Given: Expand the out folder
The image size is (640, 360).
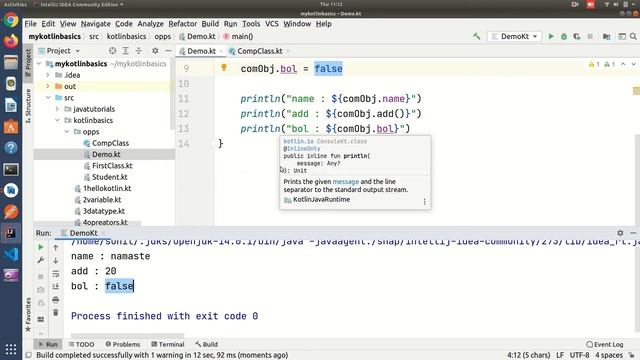Looking at the screenshot, I should [x=48, y=87].
